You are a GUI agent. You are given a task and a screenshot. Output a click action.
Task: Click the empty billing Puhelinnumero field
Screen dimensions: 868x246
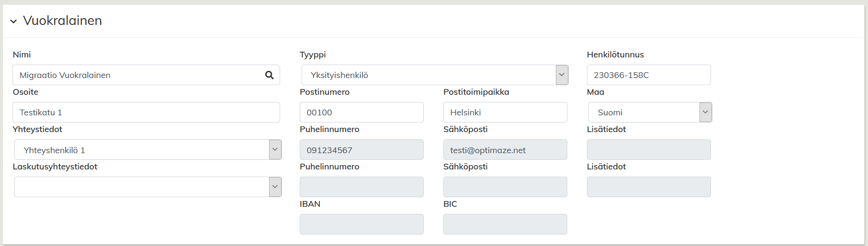(x=361, y=187)
